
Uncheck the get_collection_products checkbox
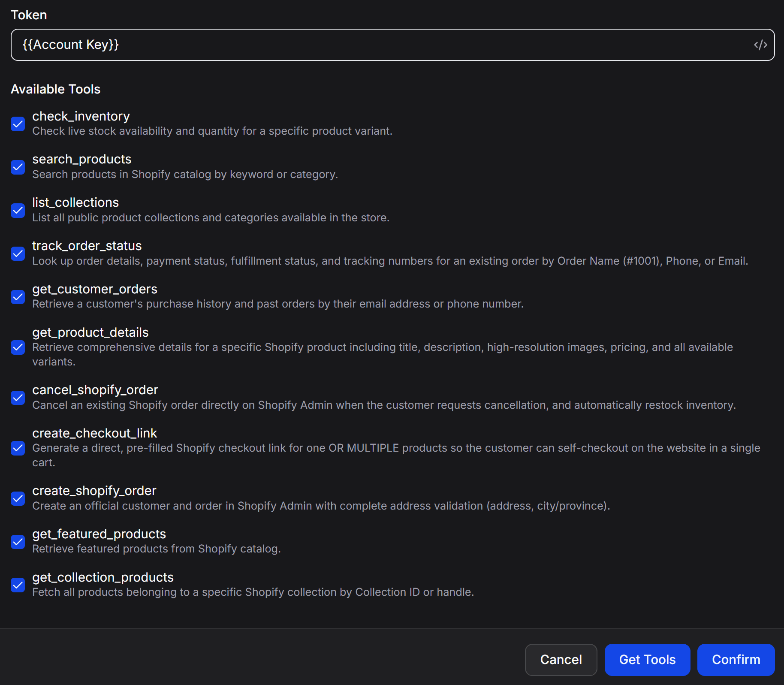click(x=18, y=585)
